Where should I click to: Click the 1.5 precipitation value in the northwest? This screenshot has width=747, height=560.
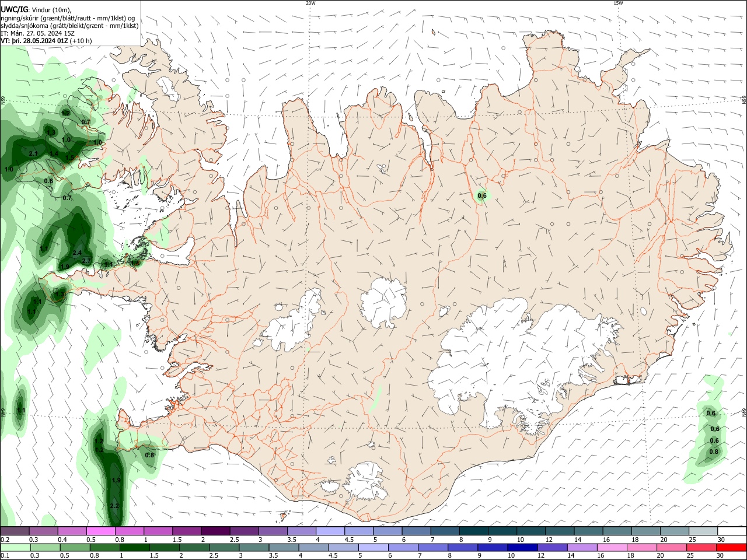click(x=69, y=157)
